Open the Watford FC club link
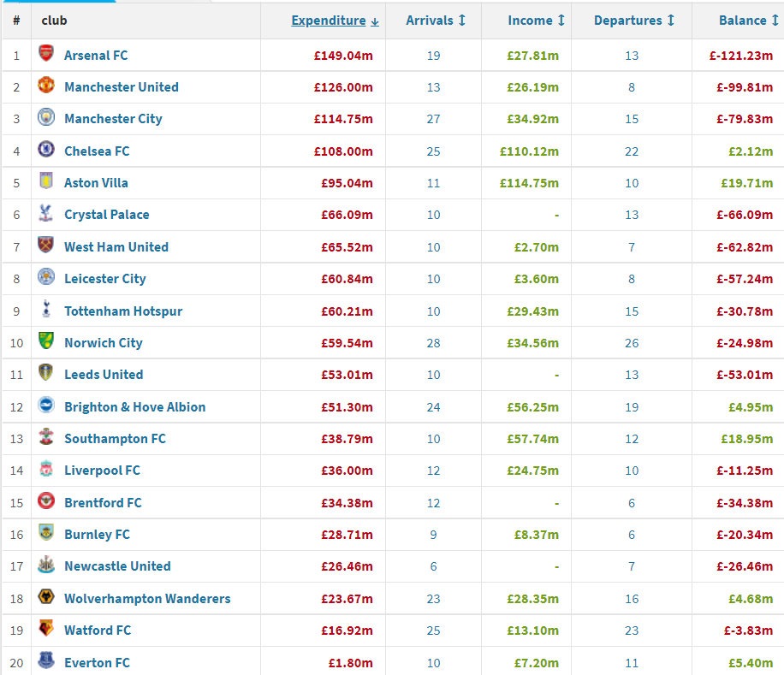784x675 pixels. pos(98,631)
